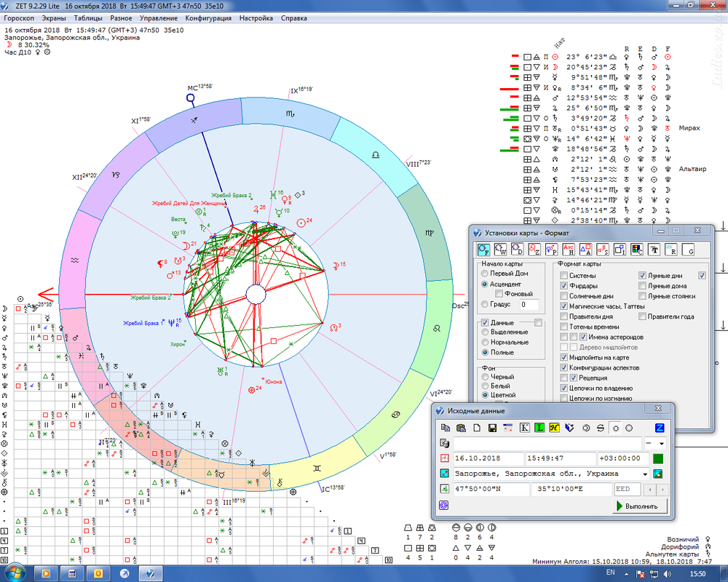
Task: Open the G tab icon in Установки карты
Action: 688,250
